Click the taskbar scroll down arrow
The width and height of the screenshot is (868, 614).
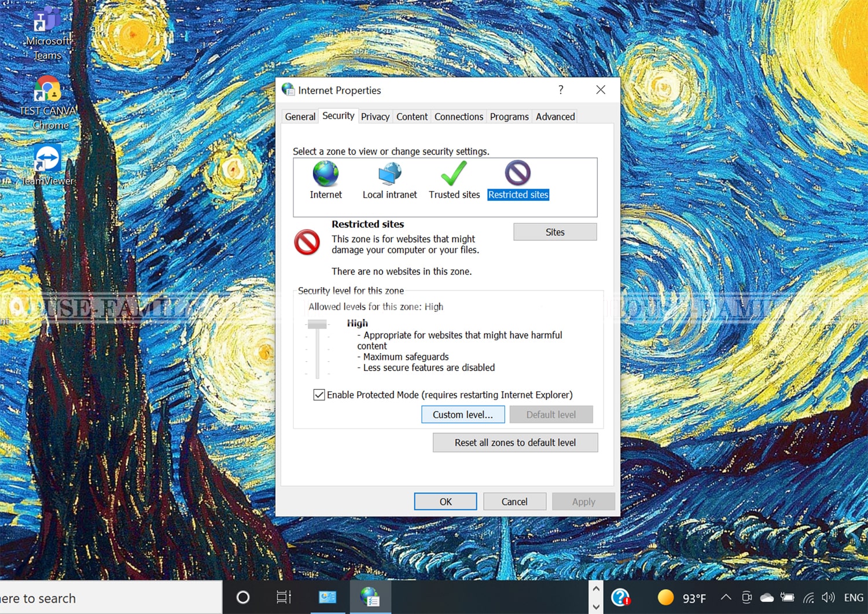click(x=596, y=606)
